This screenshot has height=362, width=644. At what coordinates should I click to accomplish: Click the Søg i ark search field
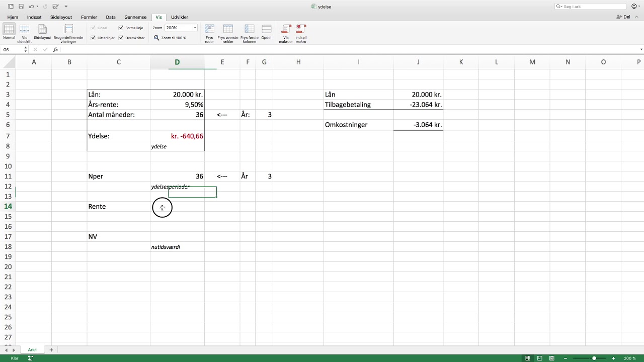coord(591,7)
